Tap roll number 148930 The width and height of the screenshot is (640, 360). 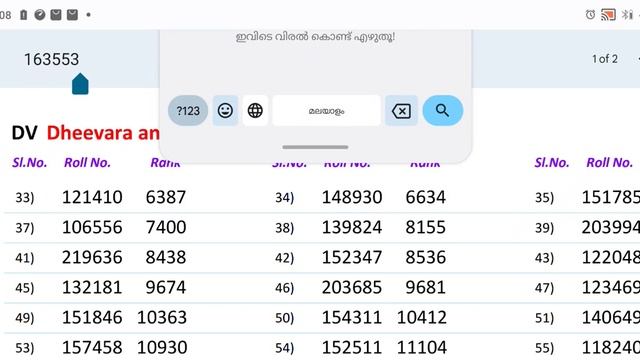352,197
